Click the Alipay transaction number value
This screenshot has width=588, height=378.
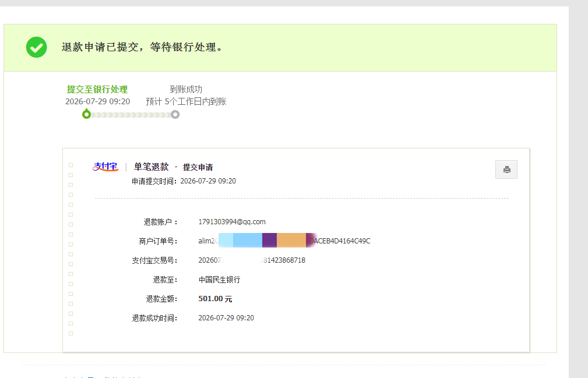pyautogui.click(x=252, y=260)
